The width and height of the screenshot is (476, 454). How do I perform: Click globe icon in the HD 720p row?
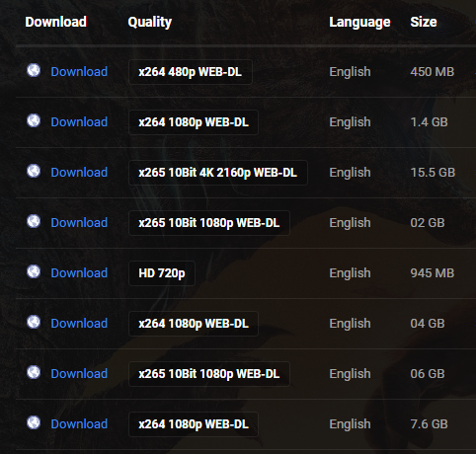click(x=34, y=271)
